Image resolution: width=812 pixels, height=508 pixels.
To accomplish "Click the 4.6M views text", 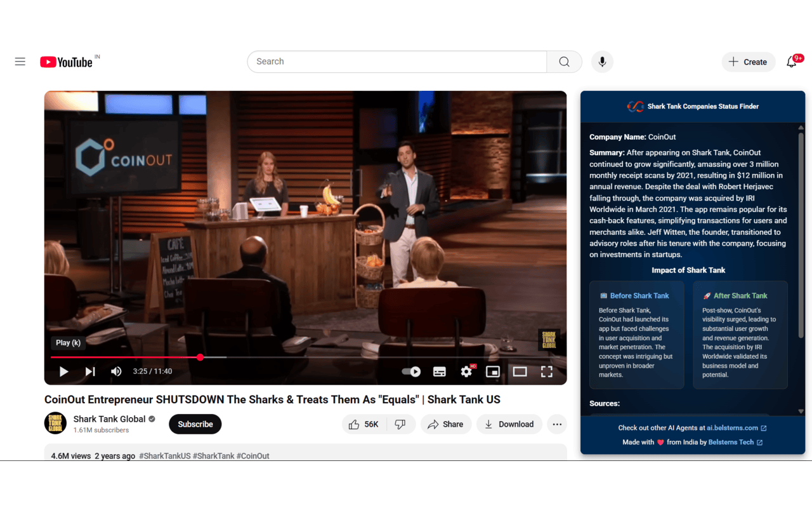I will point(71,456).
